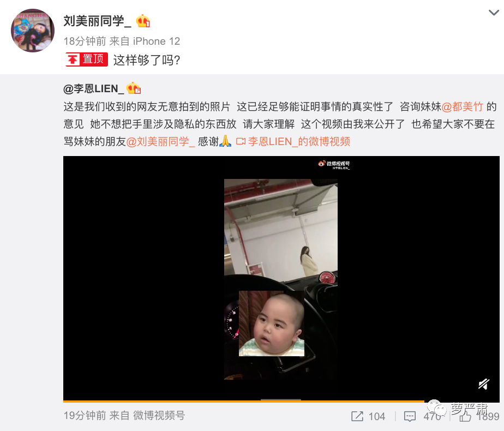Image resolution: width=504 pixels, height=431 pixels.
Task: Unmute the video with the speaker icon
Action: [x=484, y=384]
